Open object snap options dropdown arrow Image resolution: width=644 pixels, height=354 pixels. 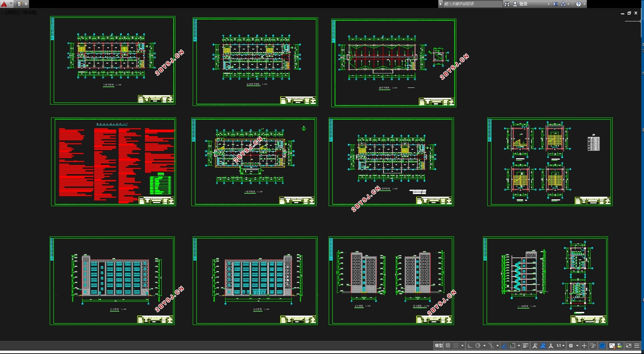coord(519,346)
